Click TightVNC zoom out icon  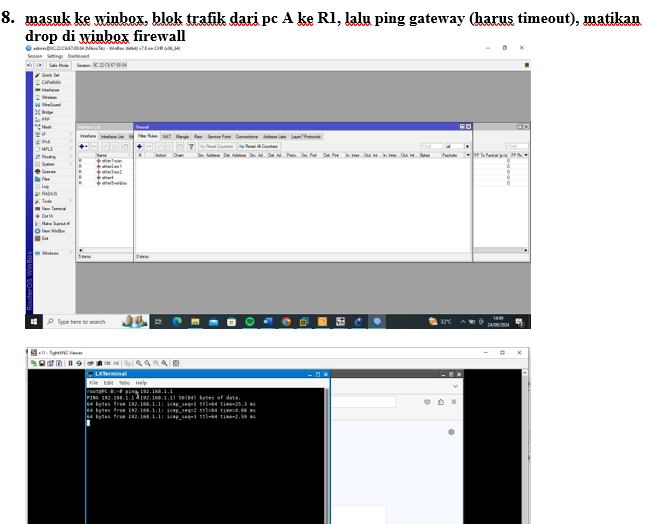click(x=147, y=363)
